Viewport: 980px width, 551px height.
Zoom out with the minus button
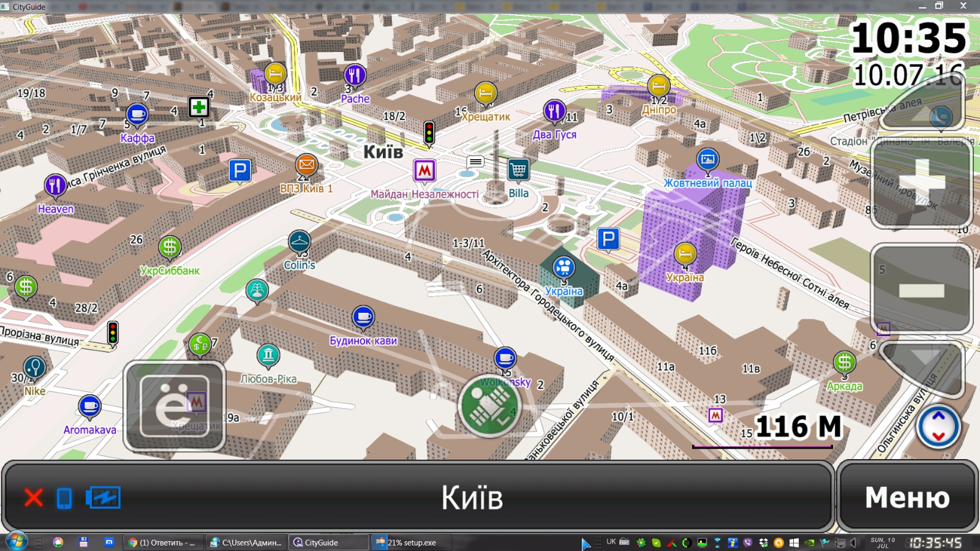coord(921,289)
